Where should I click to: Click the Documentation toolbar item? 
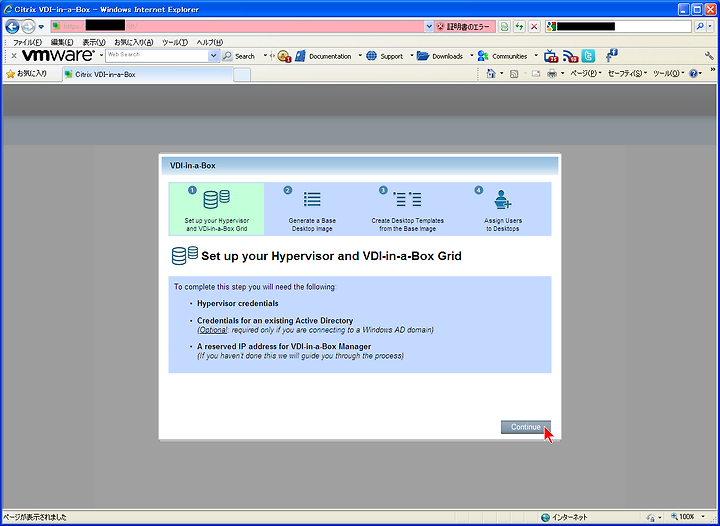(323, 56)
